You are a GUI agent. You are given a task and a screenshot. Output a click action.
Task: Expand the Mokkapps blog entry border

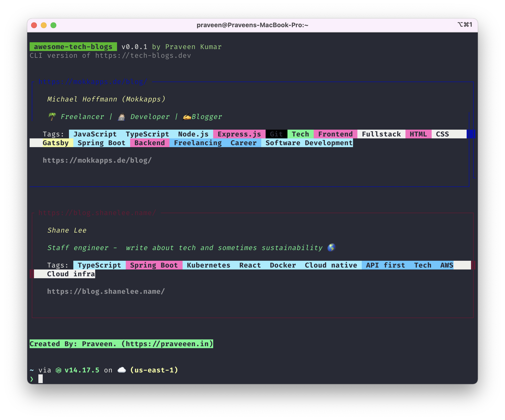click(470, 134)
